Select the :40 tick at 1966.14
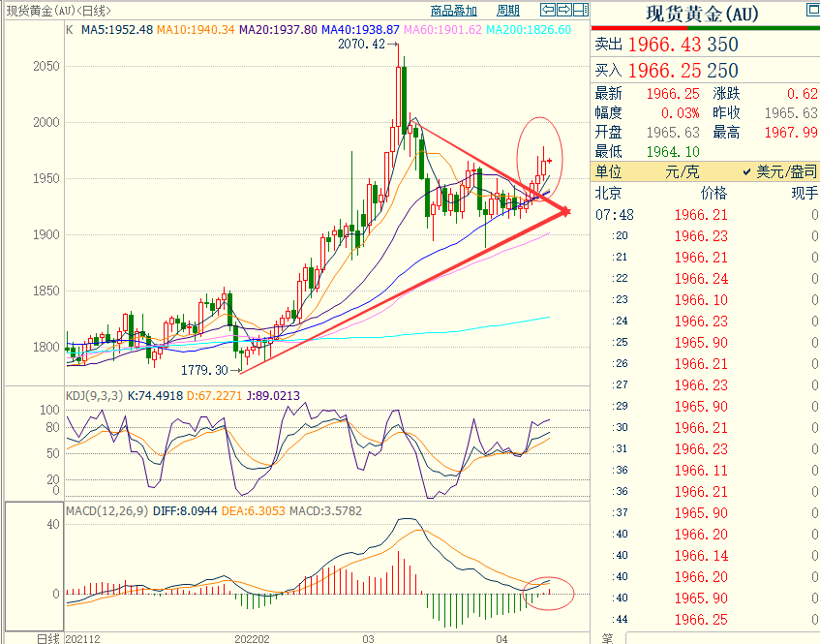The width and height of the screenshot is (820, 644). coord(707,556)
